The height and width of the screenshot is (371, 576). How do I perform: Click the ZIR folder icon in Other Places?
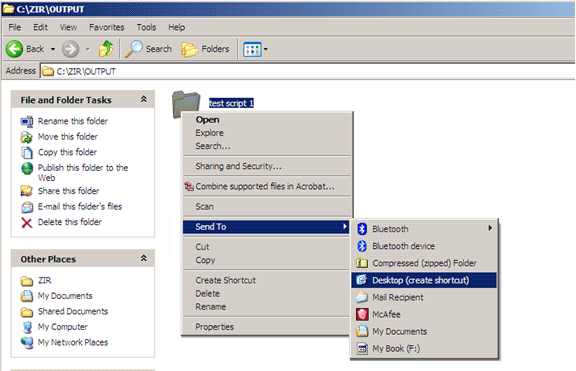click(x=27, y=281)
